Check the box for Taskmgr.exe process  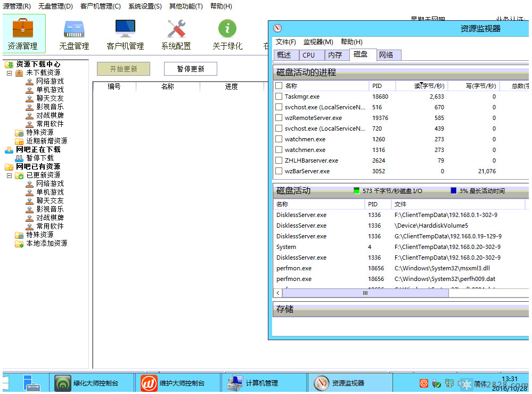[279, 97]
